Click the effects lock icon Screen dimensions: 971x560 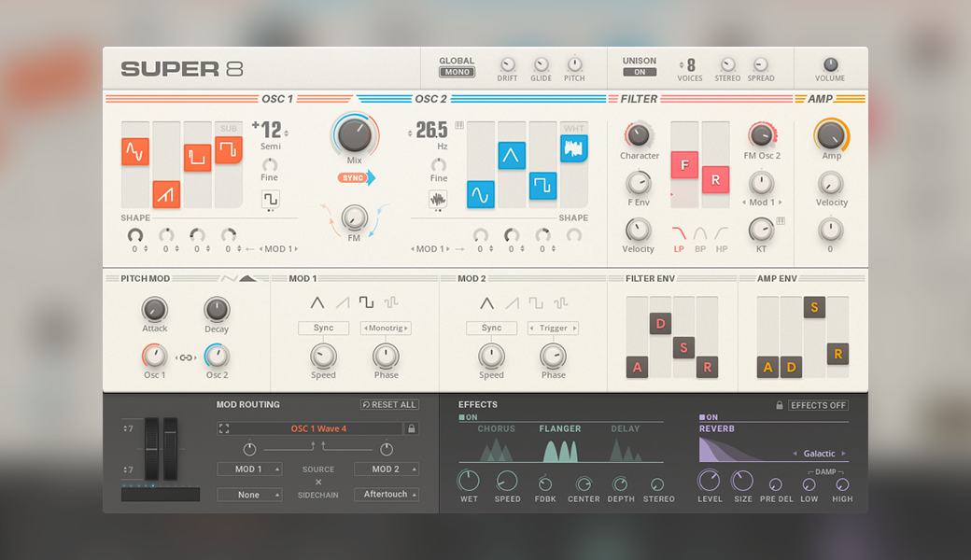point(779,405)
